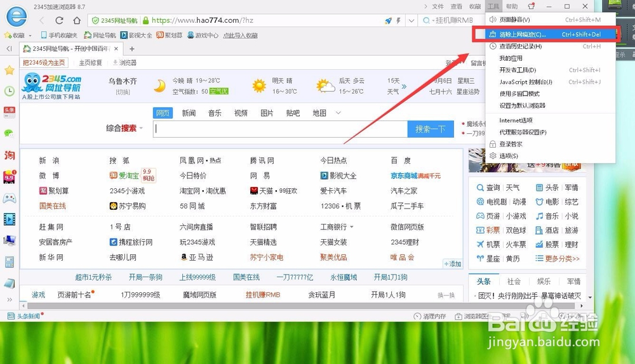
Task: Click the browser back arrow
Action: coord(42,20)
